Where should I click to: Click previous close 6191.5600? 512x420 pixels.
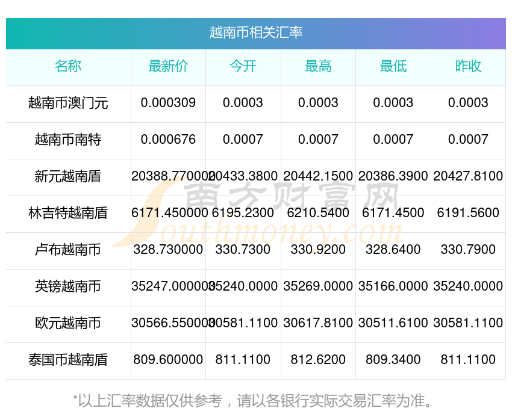(468, 213)
